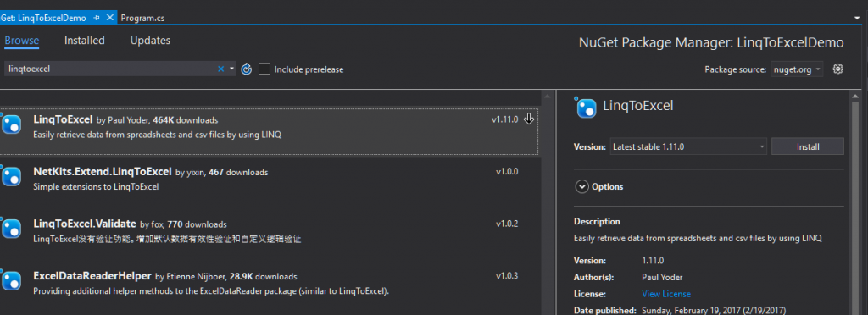The height and width of the screenshot is (315, 868).
Task: Open the search history dropdown arrow
Action: [x=231, y=69]
